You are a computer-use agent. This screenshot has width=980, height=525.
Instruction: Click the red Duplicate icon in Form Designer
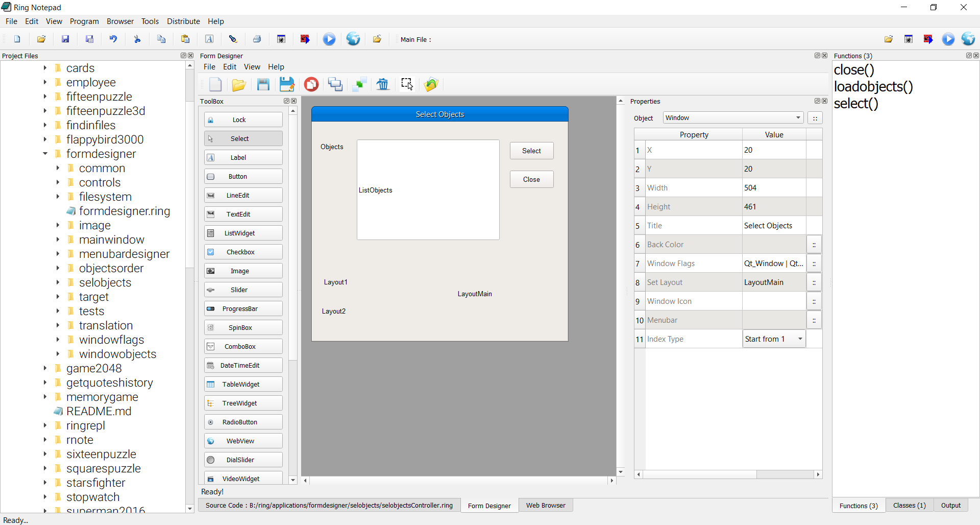tap(311, 84)
